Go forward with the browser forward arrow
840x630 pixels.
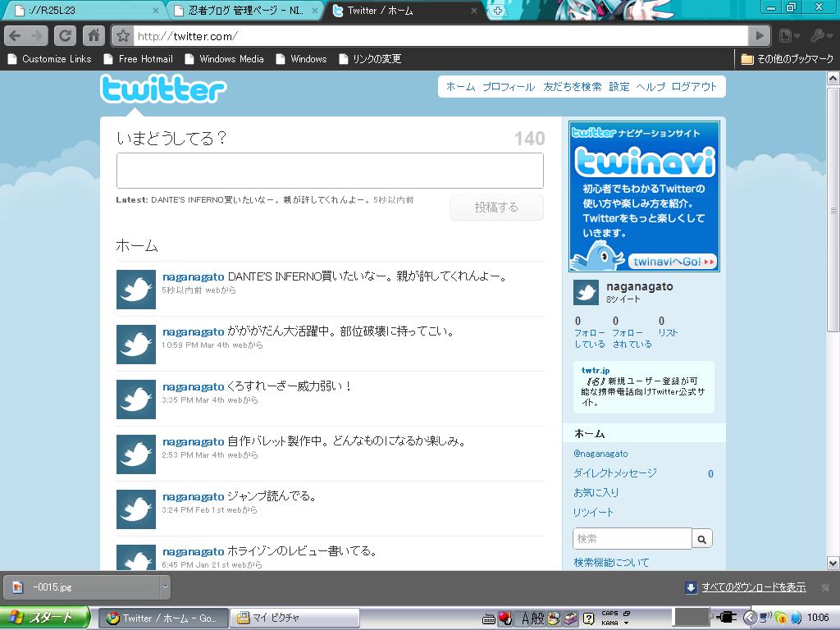click(36, 36)
